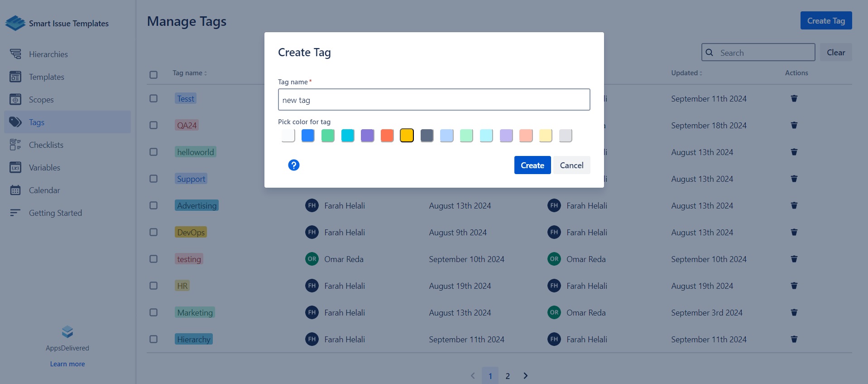Open Scopes section in sidebar
The width and height of the screenshot is (868, 384).
point(41,100)
